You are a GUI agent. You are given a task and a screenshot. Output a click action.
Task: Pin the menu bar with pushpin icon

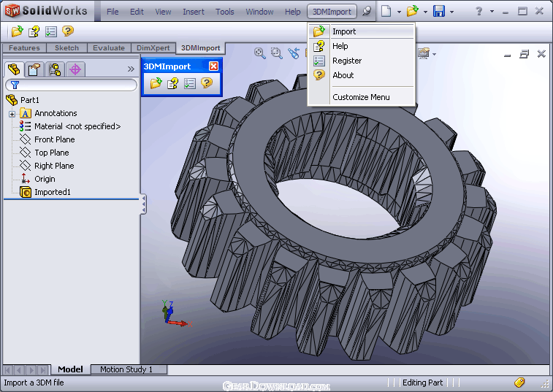pyautogui.click(x=367, y=11)
